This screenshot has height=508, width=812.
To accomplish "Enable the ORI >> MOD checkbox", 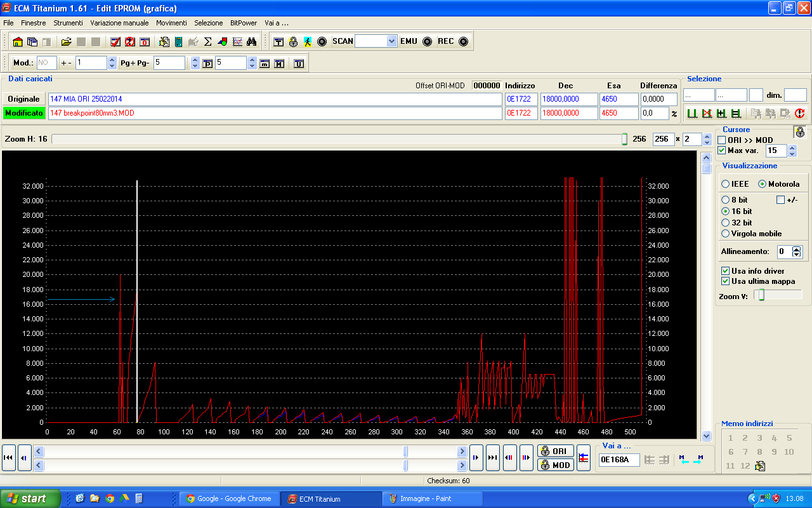I will coord(722,140).
